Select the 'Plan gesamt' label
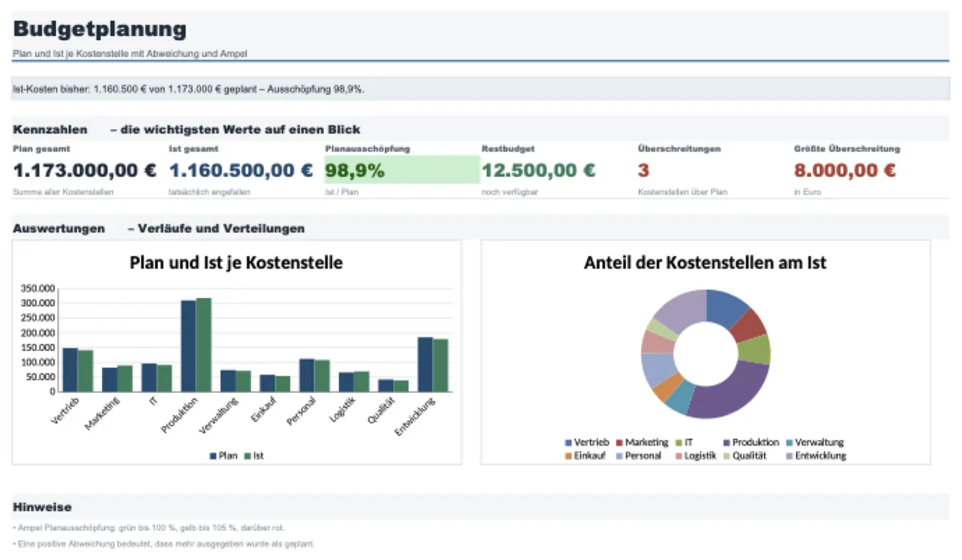This screenshot has width=962, height=560. click(41, 148)
